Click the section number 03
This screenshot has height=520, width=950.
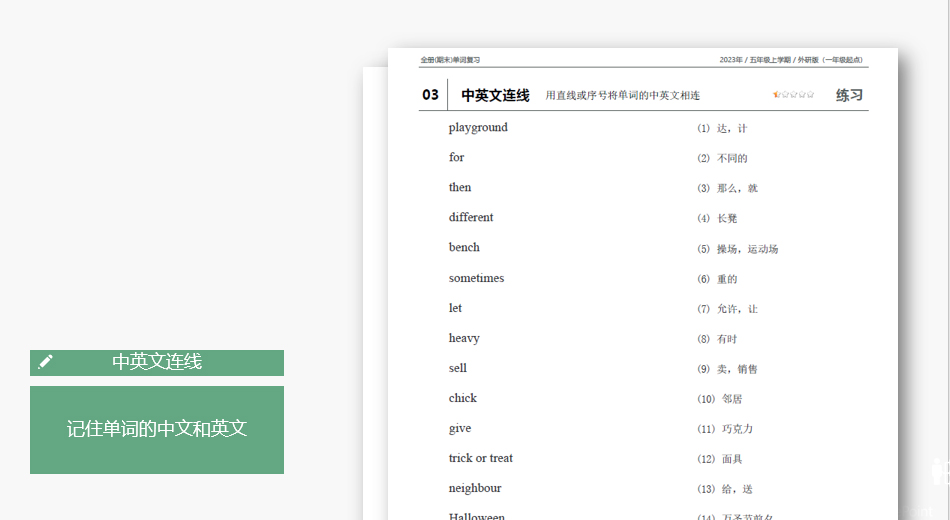430,96
